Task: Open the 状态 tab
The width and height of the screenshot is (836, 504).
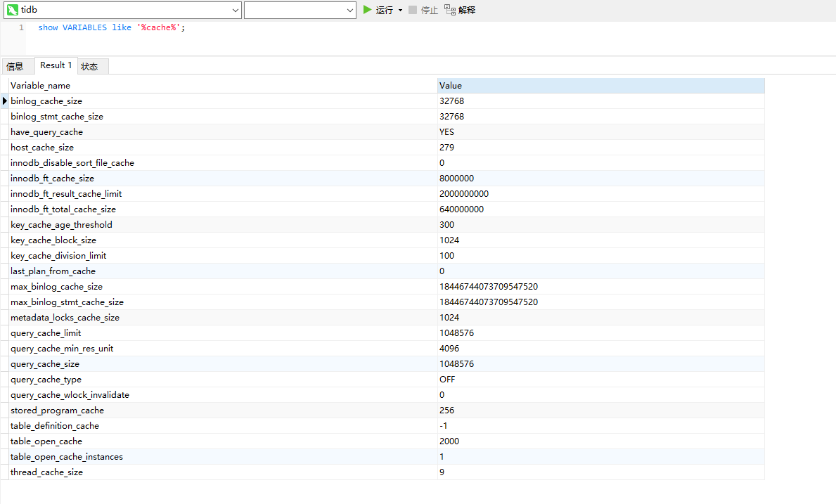Action: click(90, 66)
